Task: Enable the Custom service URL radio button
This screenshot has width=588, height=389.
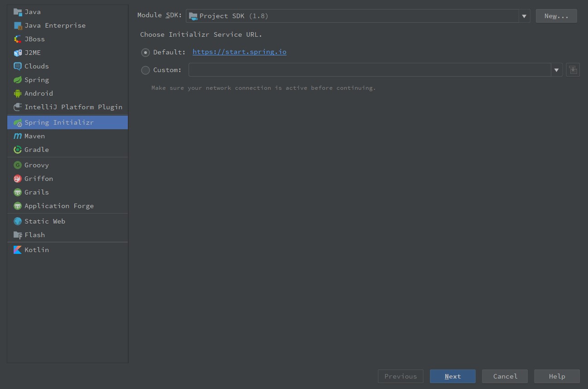Action: click(x=146, y=70)
